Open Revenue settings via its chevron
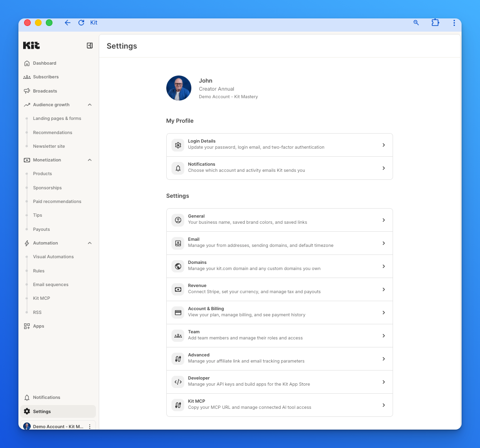The width and height of the screenshot is (480, 448). point(384,289)
